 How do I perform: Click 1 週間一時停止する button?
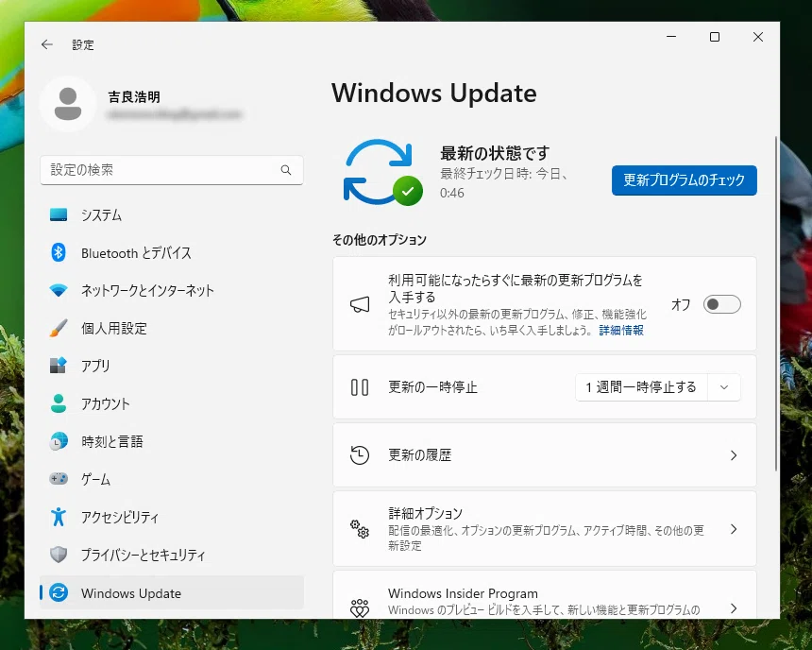[641, 387]
